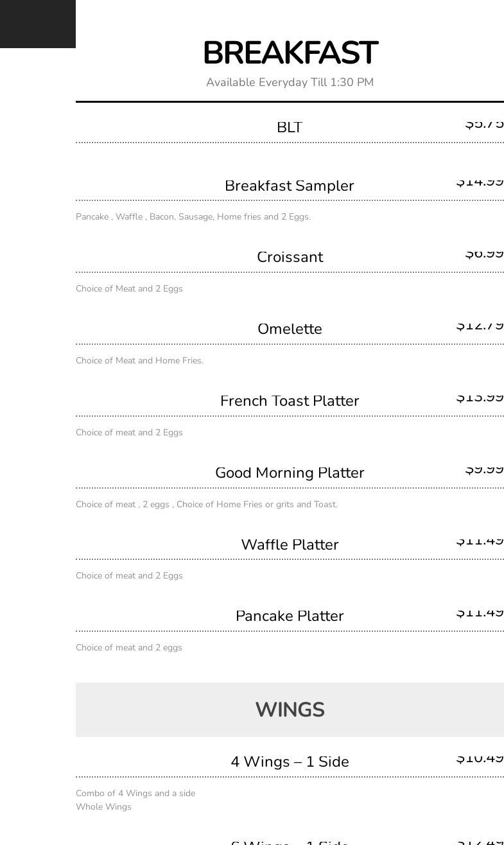Choose the Pancake Platter item
This screenshot has width=504, height=845.
pyautogui.click(x=290, y=616)
